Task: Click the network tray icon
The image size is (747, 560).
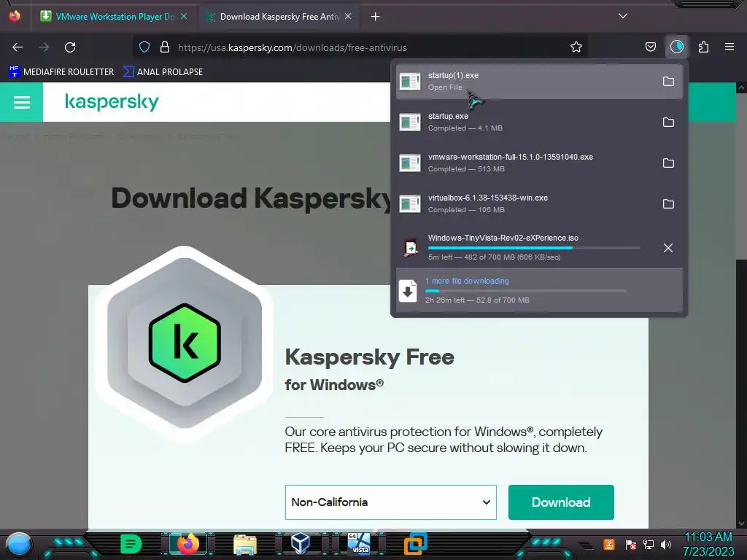Action: (648, 544)
